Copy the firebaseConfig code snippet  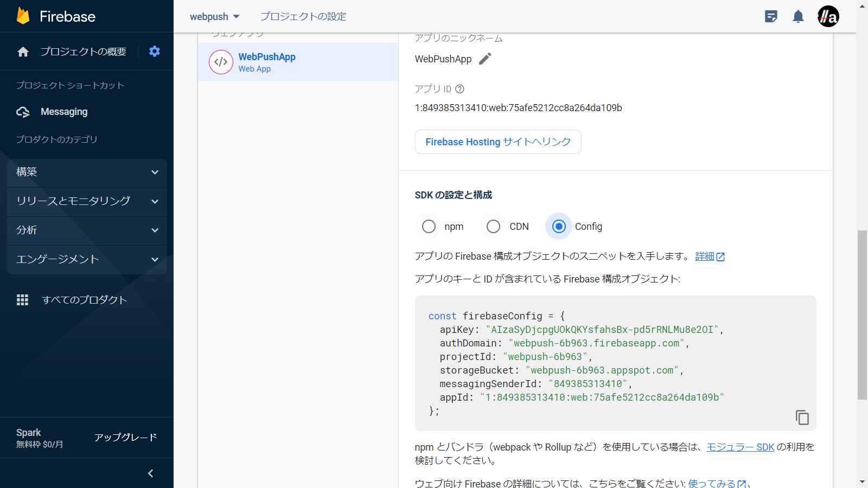coord(802,417)
